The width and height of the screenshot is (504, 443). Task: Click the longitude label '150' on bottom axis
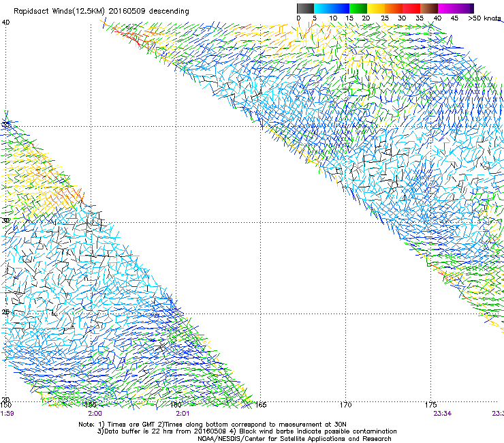pyautogui.click(x=5, y=405)
